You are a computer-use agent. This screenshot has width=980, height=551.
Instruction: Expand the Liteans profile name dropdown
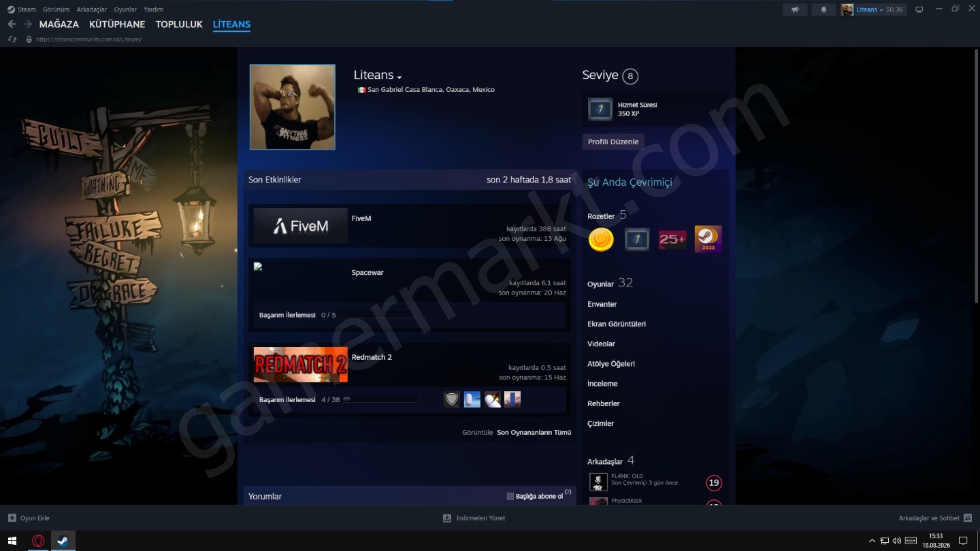tap(399, 77)
